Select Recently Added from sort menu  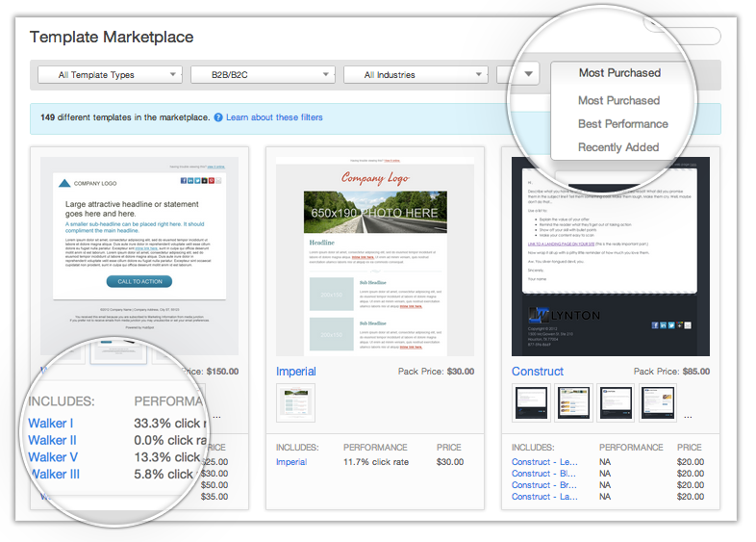618,147
